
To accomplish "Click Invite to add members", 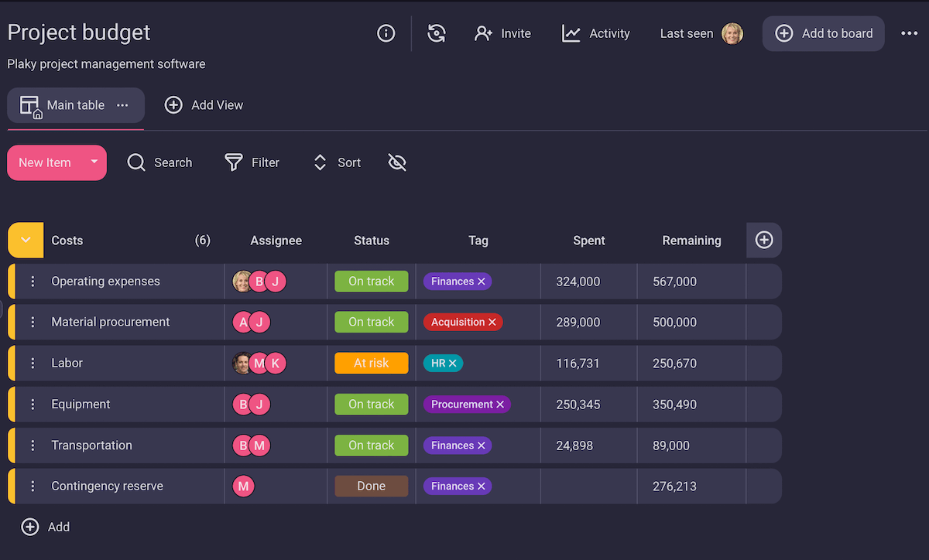I will coord(502,33).
